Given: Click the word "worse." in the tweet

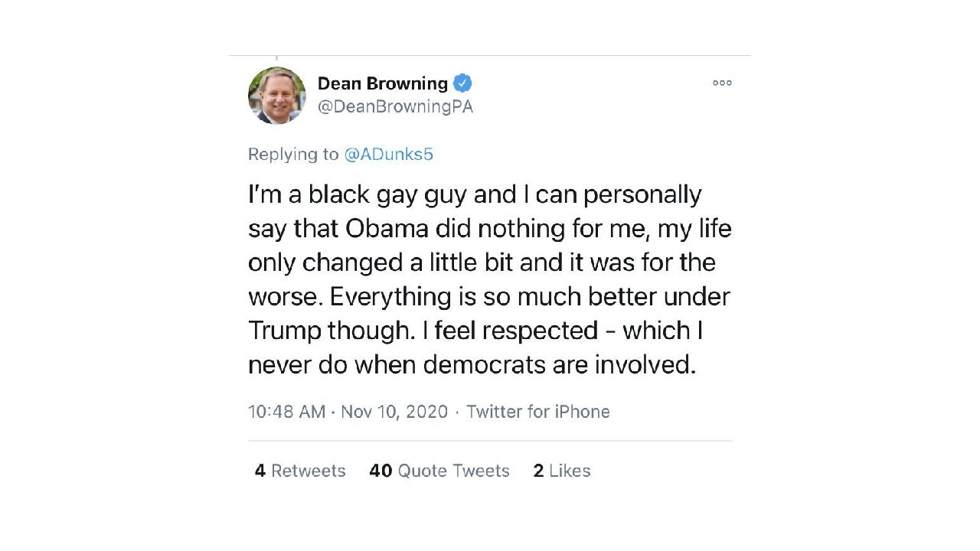Looking at the screenshot, I should (x=280, y=297).
